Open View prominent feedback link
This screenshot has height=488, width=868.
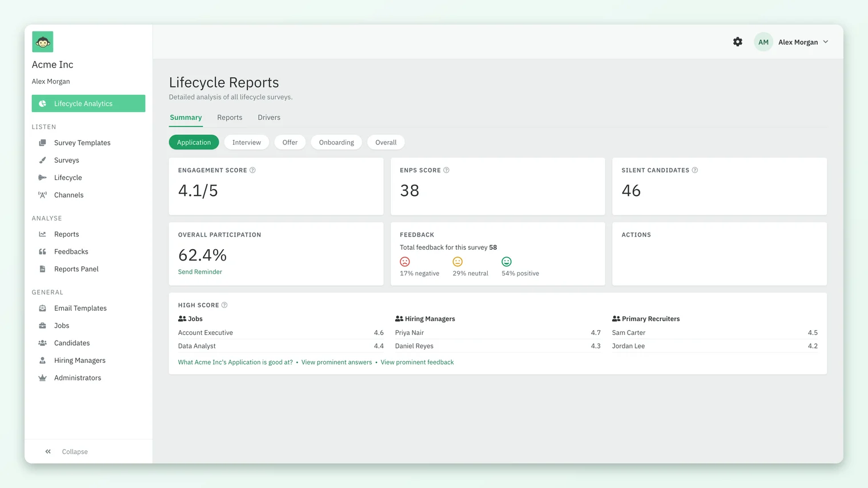pos(417,362)
